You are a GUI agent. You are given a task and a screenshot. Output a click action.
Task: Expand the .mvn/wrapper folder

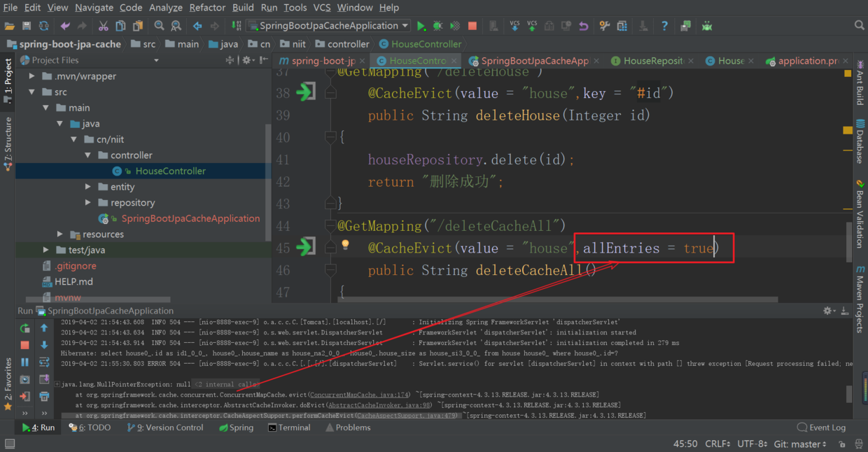[31, 76]
